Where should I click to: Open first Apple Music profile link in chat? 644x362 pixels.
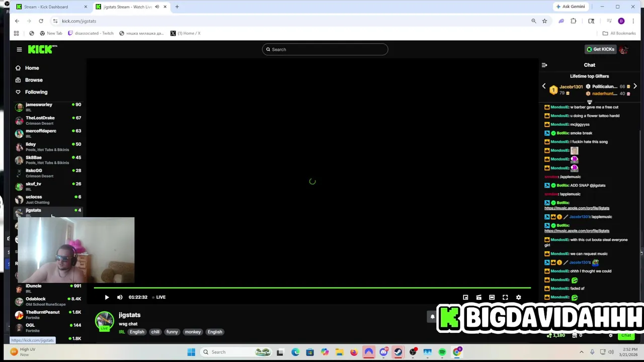pos(577,208)
